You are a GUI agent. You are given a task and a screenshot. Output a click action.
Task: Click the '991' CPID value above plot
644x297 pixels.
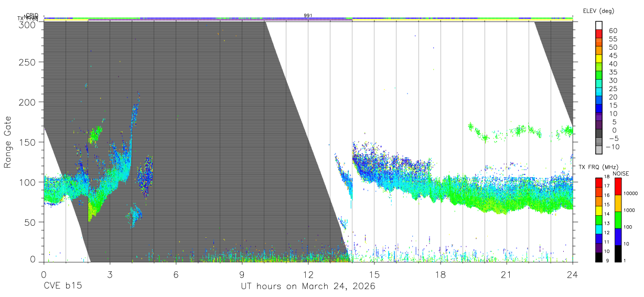308,16
